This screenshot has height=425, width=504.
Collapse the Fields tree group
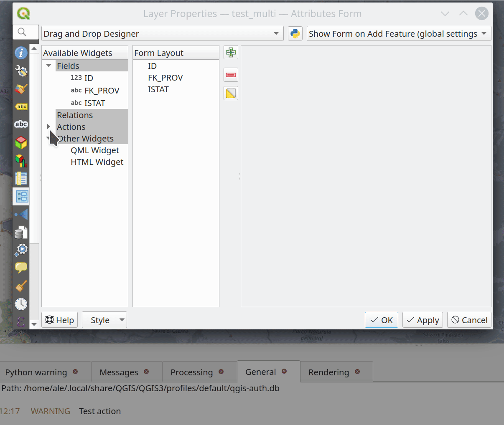pos(49,66)
